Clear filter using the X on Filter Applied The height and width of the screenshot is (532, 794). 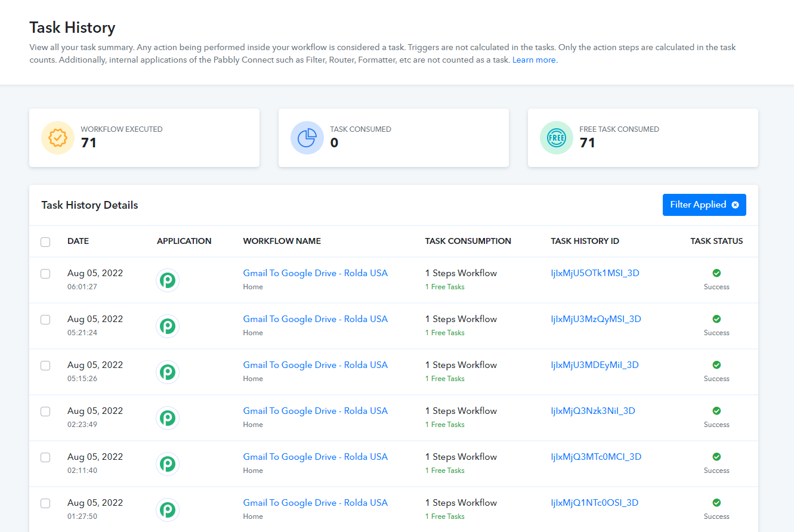pyautogui.click(x=735, y=205)
